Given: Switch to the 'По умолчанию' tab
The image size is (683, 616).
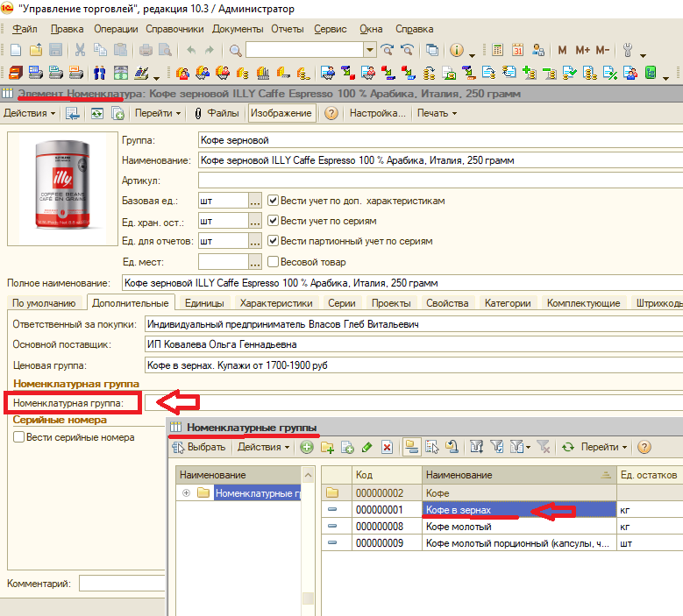Looking at the screenshot, I should [x=44, y=303].
